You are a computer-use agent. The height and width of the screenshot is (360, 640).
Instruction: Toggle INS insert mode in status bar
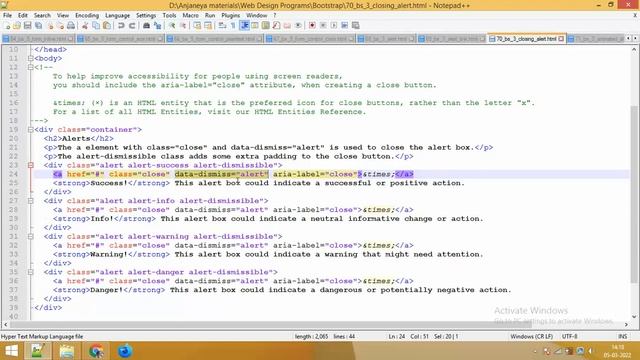622,337
